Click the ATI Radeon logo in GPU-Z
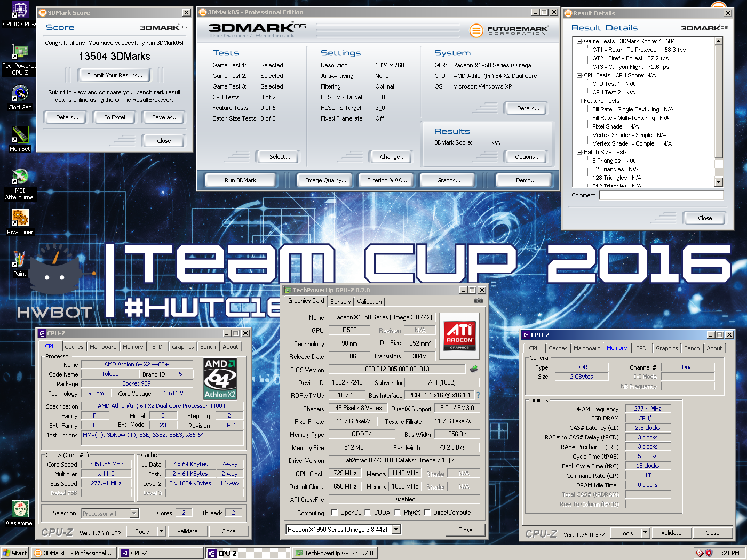747x560 pixels. click(459, 335)
